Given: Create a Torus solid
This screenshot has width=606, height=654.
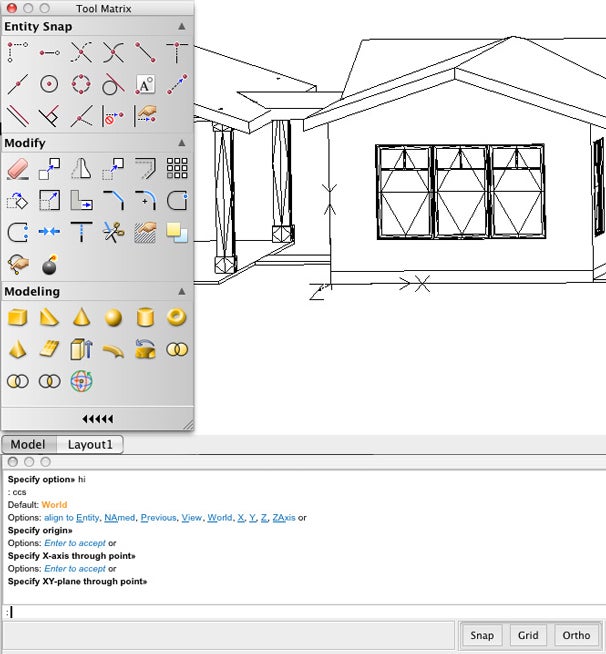Looking at the screenshot, I should pyautogui.click(x=177, y=317).
